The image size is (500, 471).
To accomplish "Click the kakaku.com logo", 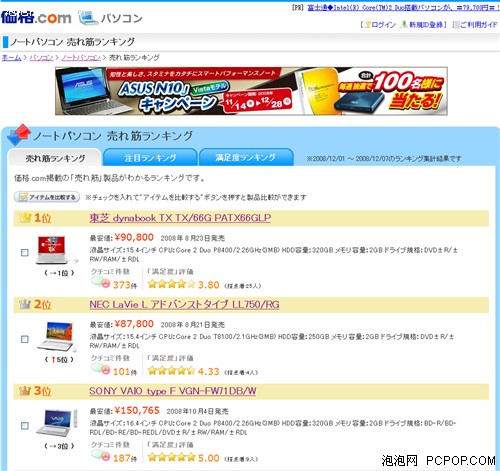I will 36,17.
